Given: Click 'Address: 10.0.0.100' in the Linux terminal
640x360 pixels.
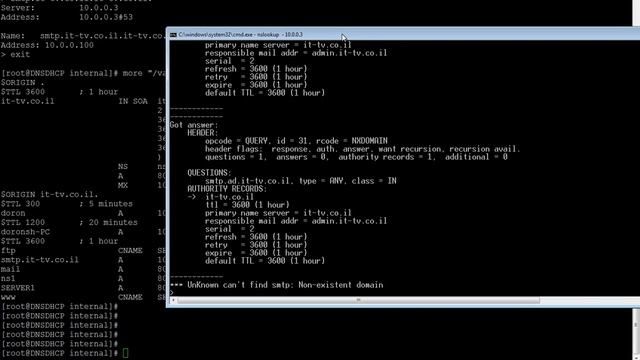Looking at the screenshot, I should click(47, 45).
